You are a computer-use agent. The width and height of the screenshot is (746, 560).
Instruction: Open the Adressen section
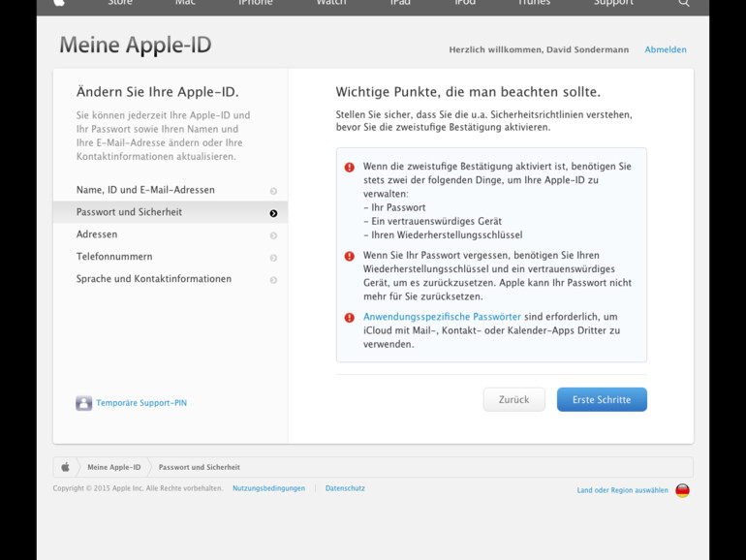171,234
